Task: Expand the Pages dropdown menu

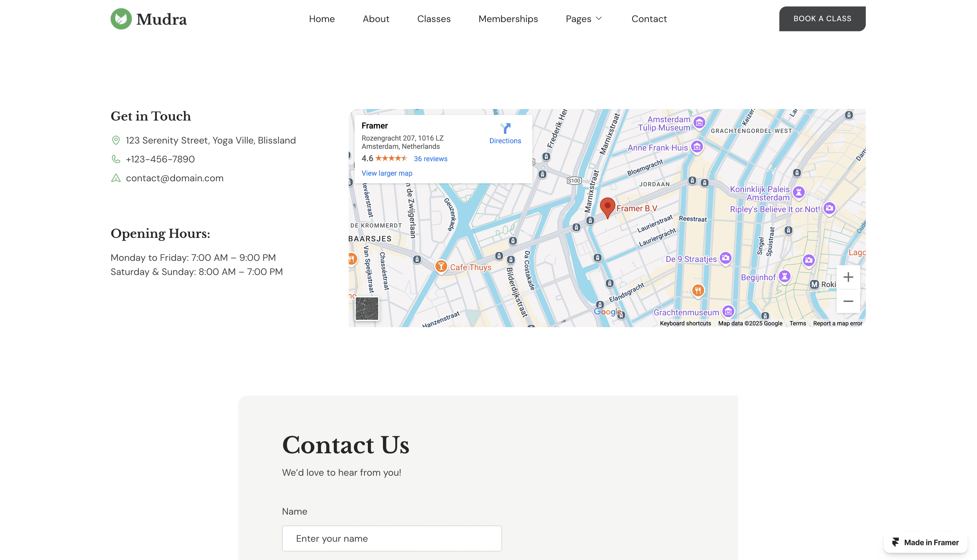Action: pos(583,19)
